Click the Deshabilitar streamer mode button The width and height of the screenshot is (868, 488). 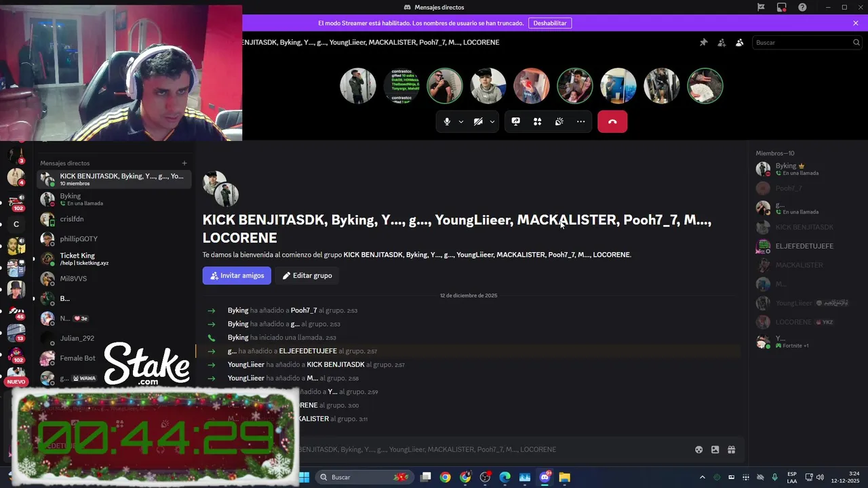[x=550, y=23]
